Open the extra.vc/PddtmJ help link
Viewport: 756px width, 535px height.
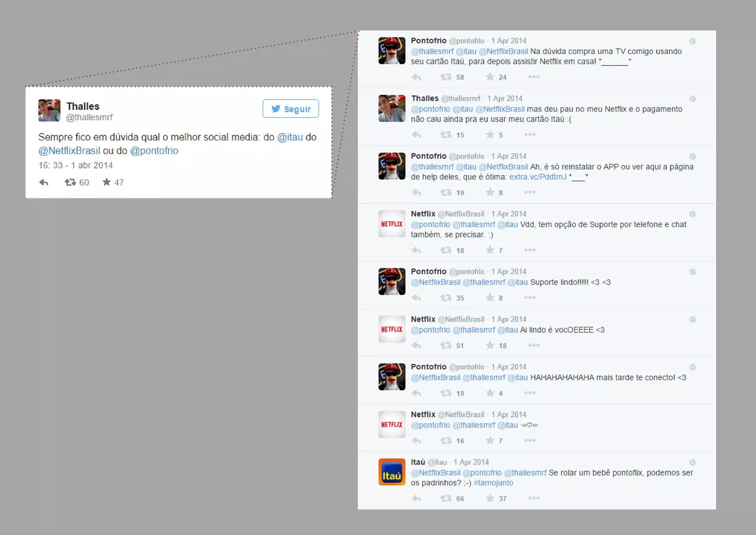[x=538, y=177]
